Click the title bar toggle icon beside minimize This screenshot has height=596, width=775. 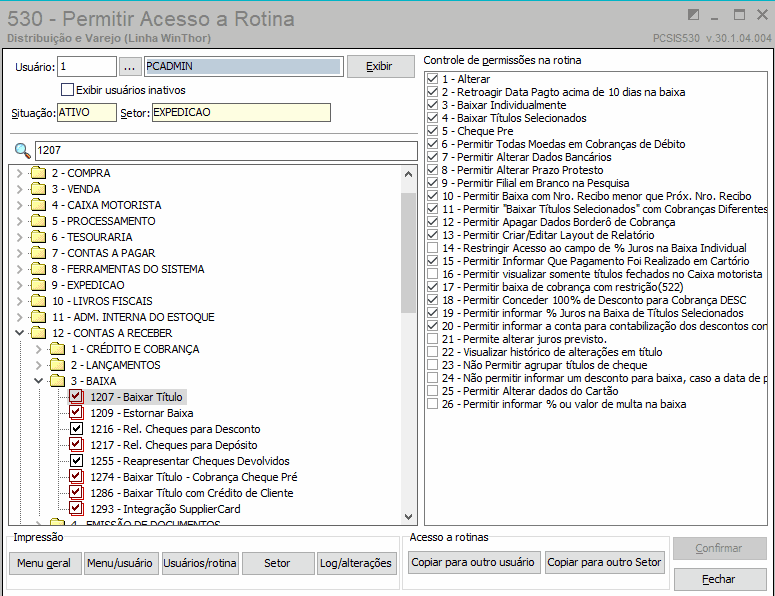coord(693,15)
